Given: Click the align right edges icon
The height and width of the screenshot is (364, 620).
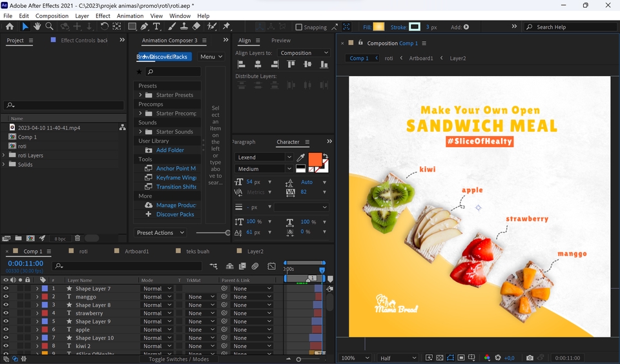Looking at the screenshot, I should 274,64.
